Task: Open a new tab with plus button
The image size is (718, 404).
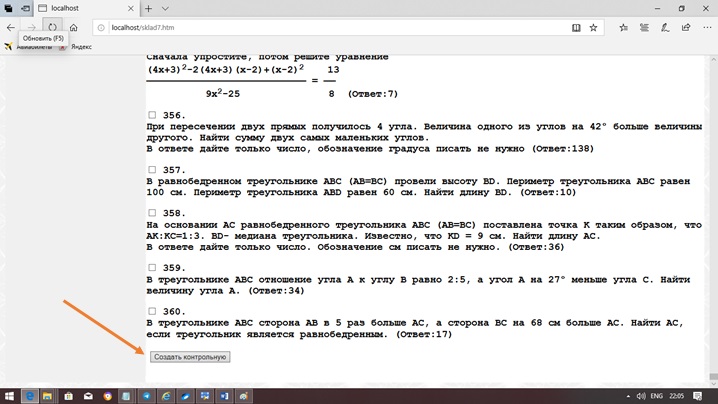Action: (x=148, y=8)
